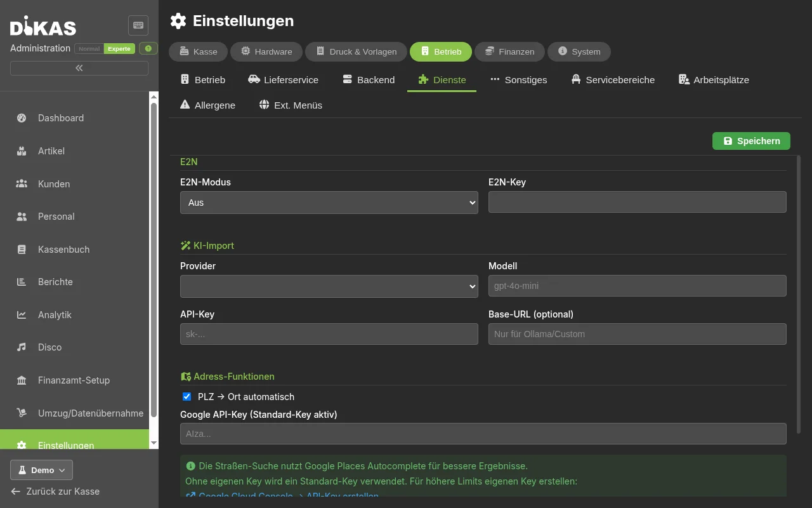The height and width of the screenshot is (508, 812).
Task: Click the info circle icon in green notice
Action: pyautogui.click(x=191, y=465)
